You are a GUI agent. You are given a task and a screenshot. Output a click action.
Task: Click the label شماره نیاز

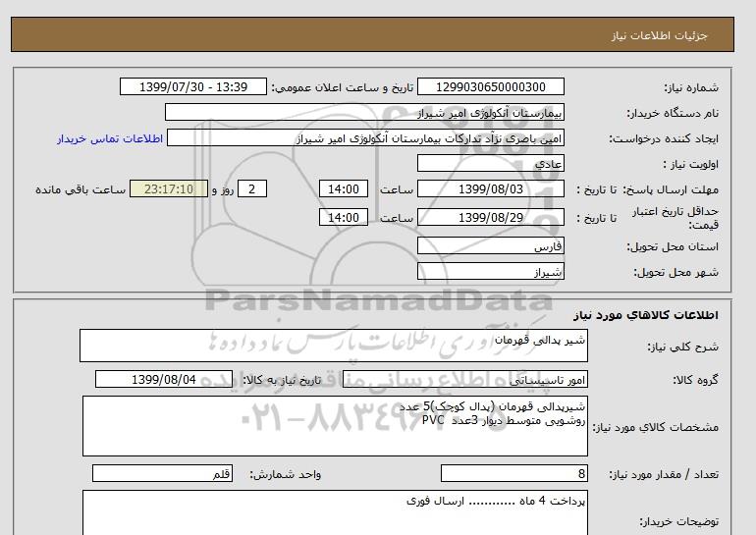point(691,87)
